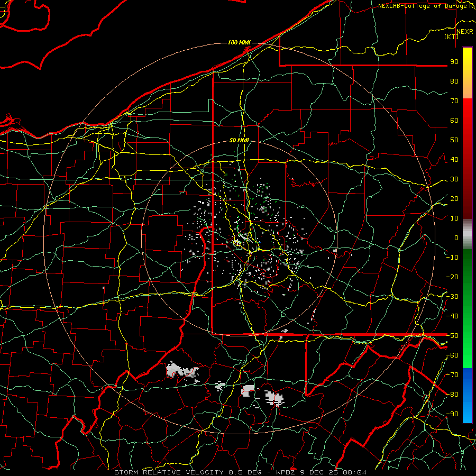This screenshot has width=476, height=476.
Task: Click the gray zero-velocity band of color bar
Action: point(467,234)
